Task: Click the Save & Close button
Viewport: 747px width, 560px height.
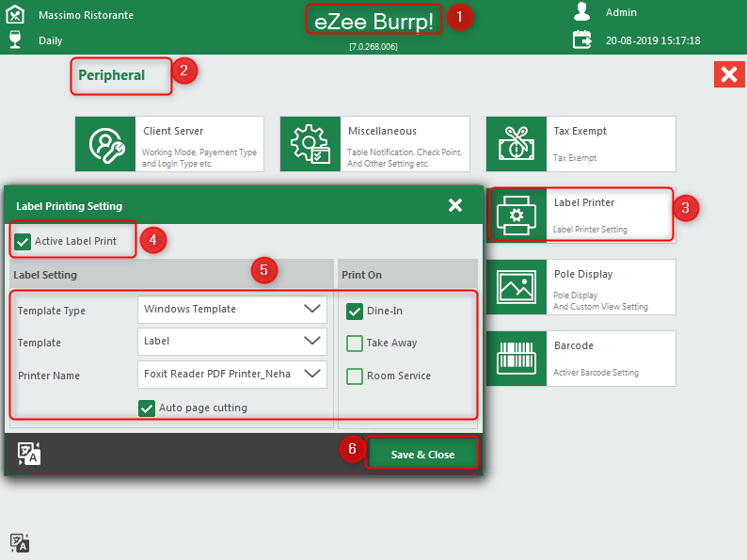Action: click(x=422, y=455)
